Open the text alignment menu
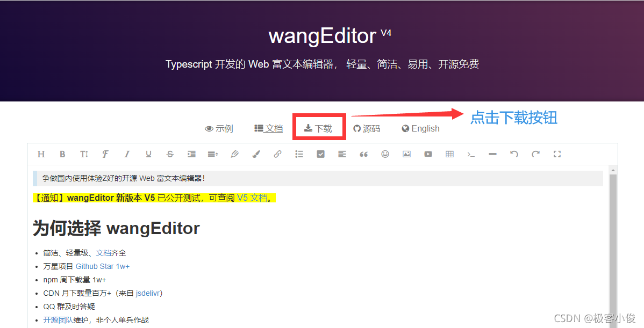Image resolution: width=644 pixels, height=328 pixels. (x=342, y=154)
